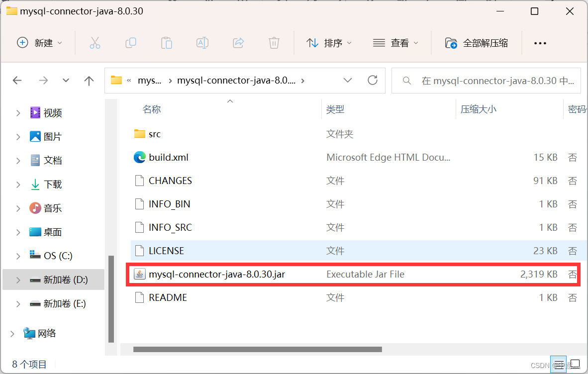Expand address bar history dropdown
Screen dimensions: 588x374
[x=348, y=80]
